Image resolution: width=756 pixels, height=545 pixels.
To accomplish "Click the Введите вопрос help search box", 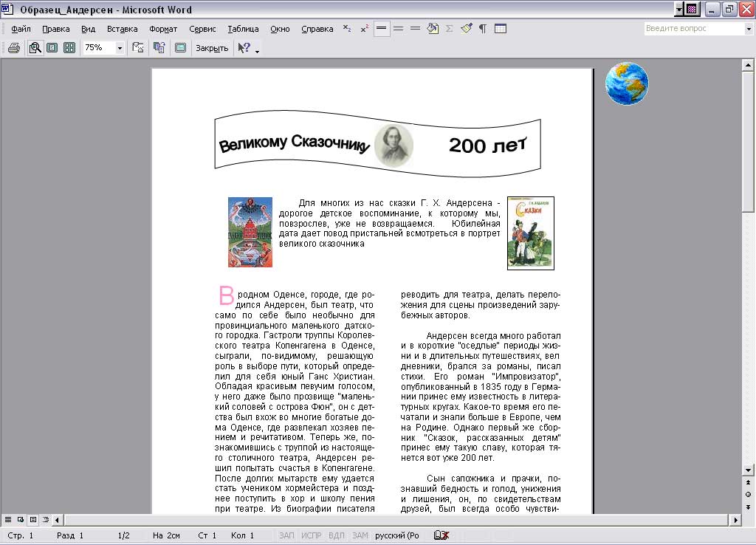I will pos(694,29).
